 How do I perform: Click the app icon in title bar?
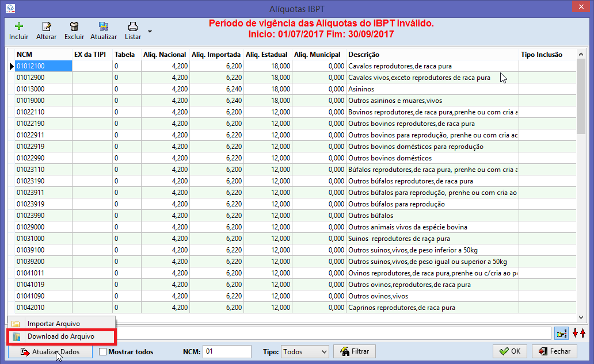coord(10,8)
